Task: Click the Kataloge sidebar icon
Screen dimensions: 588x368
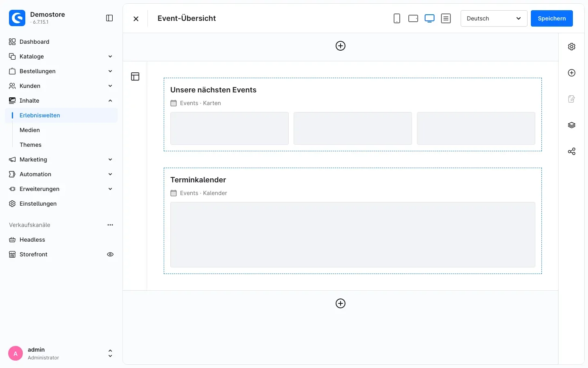Action: (x=12, y=56)
